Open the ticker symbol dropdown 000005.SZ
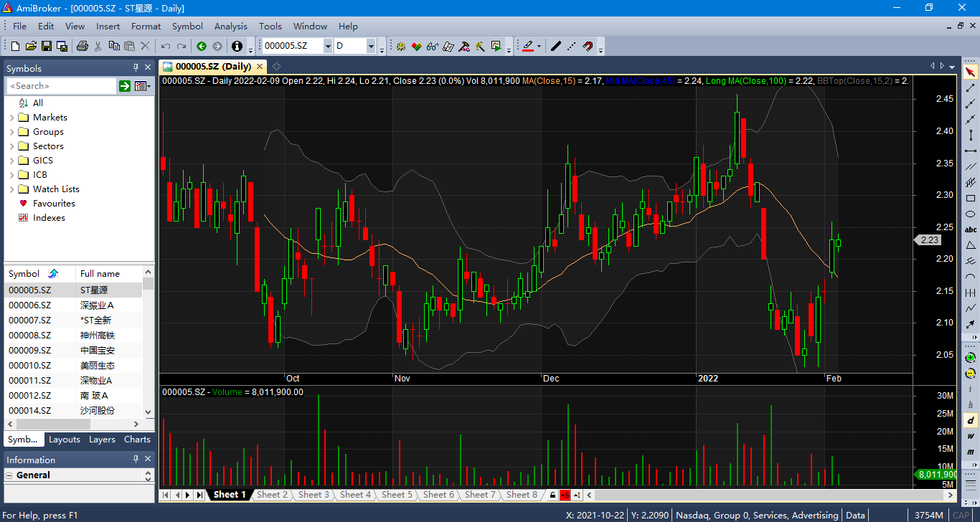Image resolution: width=980 pixels, height=522 pixels. [x=328, y=46]
